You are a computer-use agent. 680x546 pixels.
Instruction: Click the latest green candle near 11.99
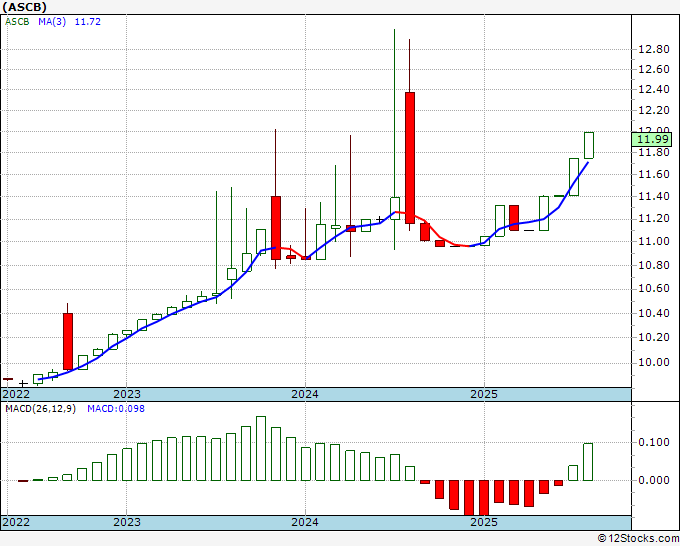pyautogui.click(x=589, y=145)
